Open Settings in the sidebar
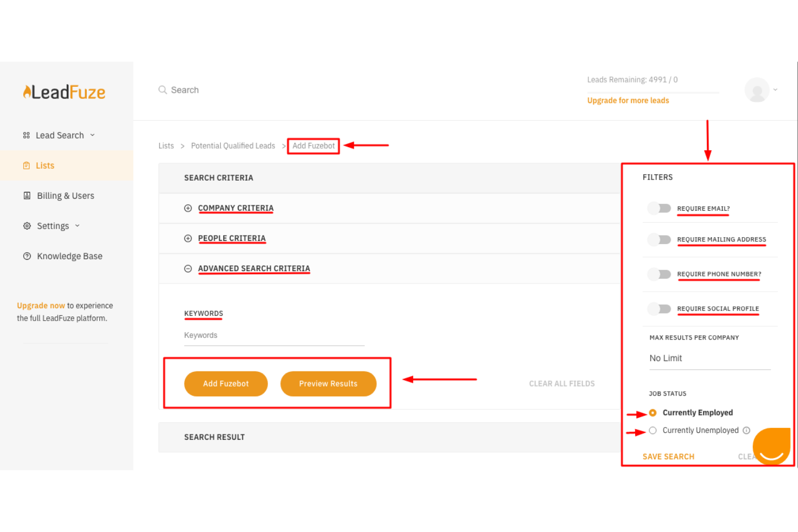This screenshot has height=532, width=798. 53,226
